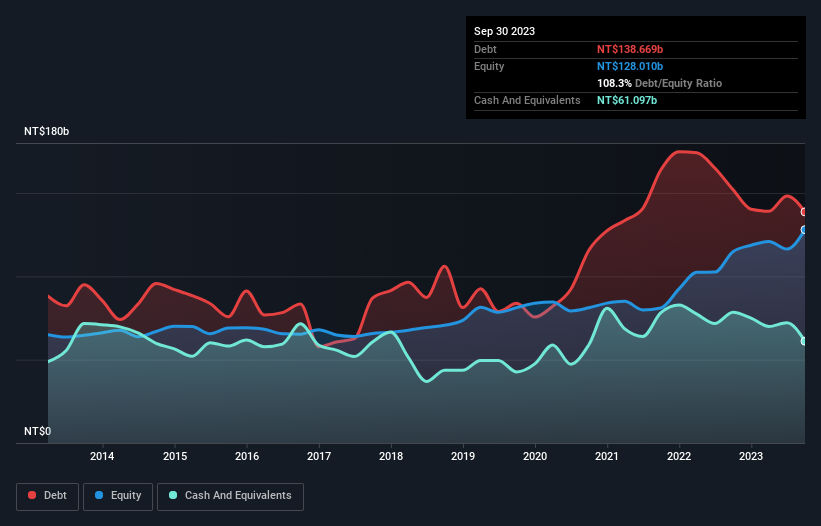The image size is (821, 526).
Task: Click the Equity label in tooltip
Action: click(489, 66)
